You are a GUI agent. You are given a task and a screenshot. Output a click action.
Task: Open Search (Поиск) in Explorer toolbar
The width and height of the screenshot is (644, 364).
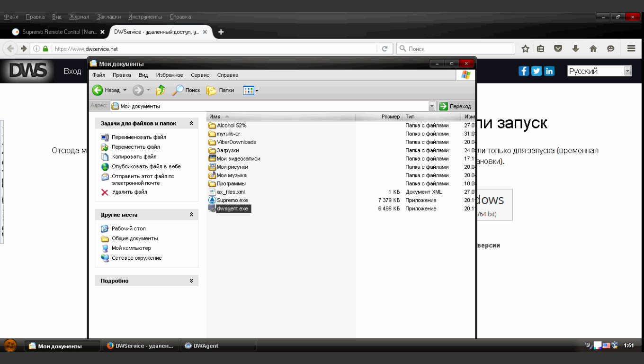tap(186, 90)
